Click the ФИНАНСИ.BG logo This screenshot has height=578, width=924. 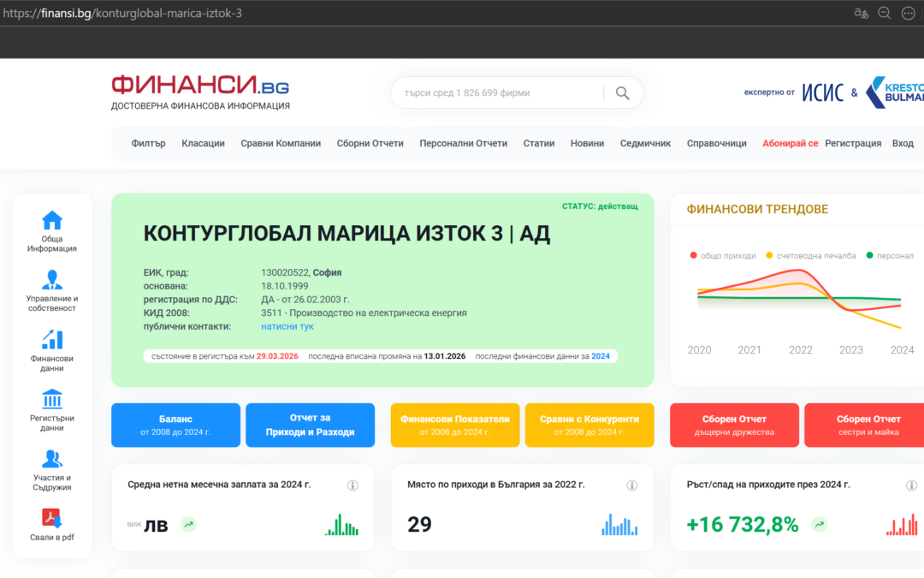click(x=200, y=92)
